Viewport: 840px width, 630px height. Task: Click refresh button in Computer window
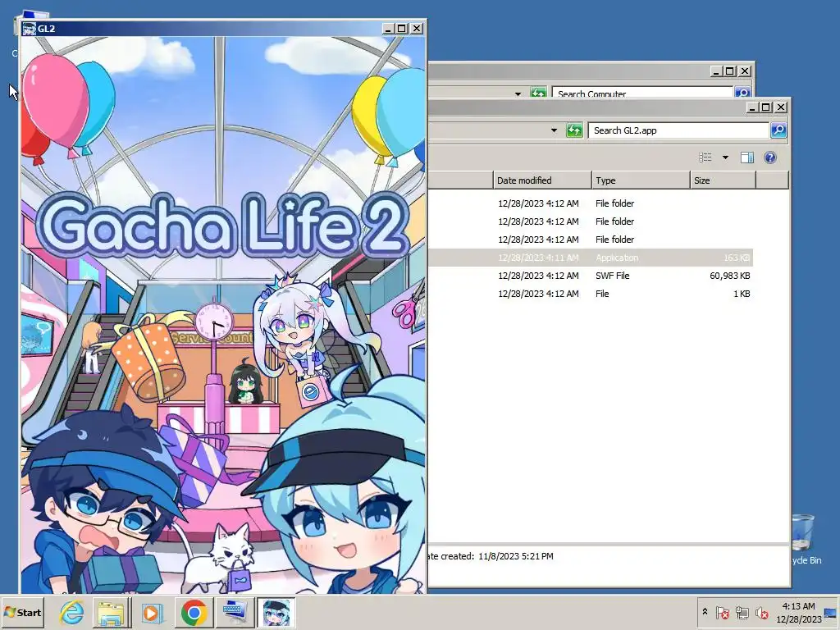pos(538,93)
